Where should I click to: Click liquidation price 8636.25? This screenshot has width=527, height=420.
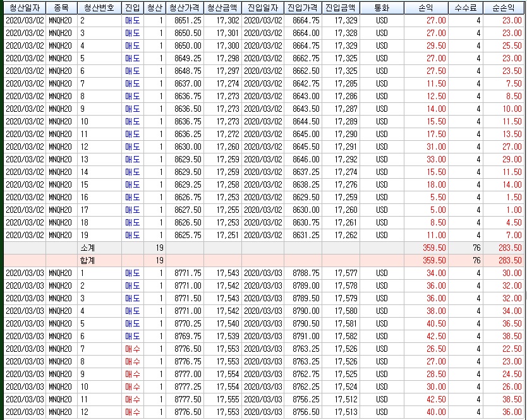coord(188,134)
